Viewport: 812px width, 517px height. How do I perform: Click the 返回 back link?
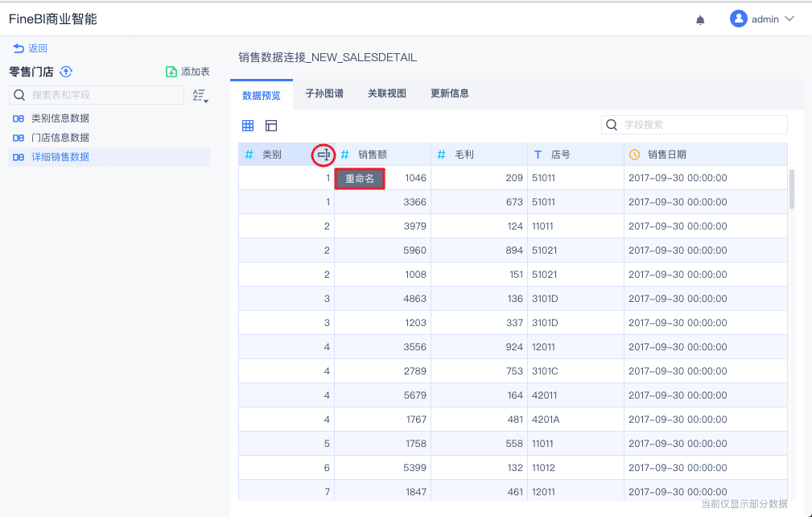coord(31,48)
